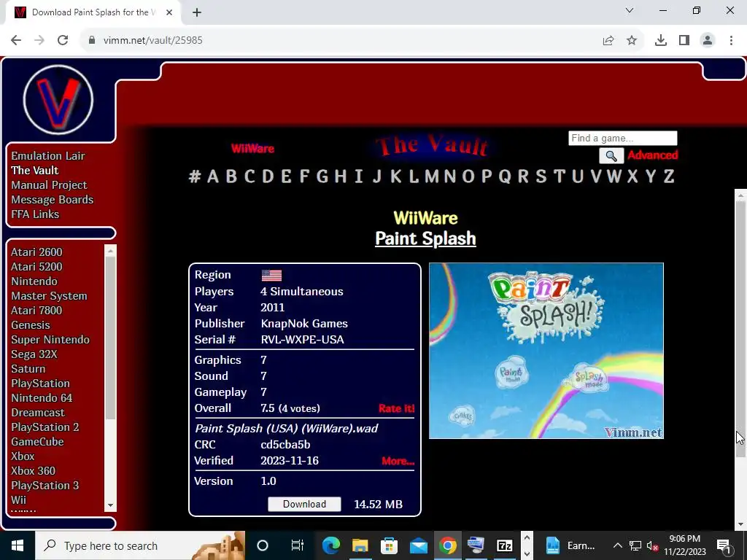The height and width of the screenshot is (560, 747).
Task: Share this page from the address bar
Action: 608,41
